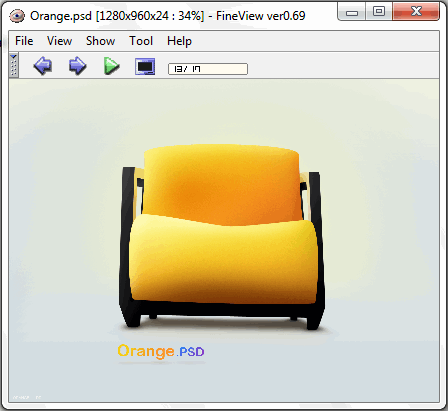Click the Orange.PSD caption text in image

(x=161, y=351)
